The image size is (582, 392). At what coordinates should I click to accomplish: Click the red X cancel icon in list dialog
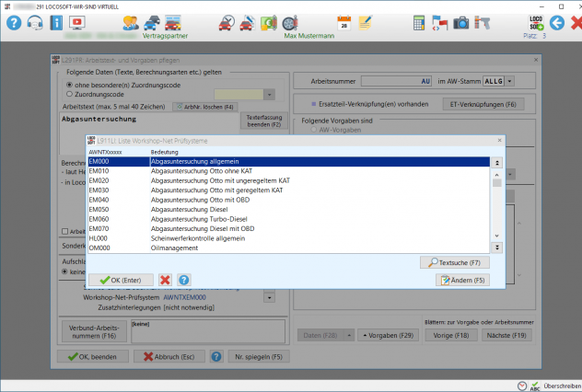165,280
